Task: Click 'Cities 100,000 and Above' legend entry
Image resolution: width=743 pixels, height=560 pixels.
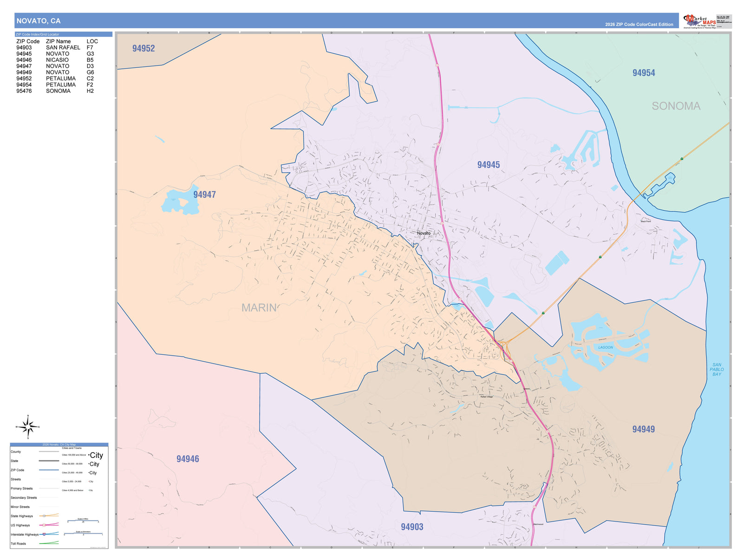Action: 74,455
